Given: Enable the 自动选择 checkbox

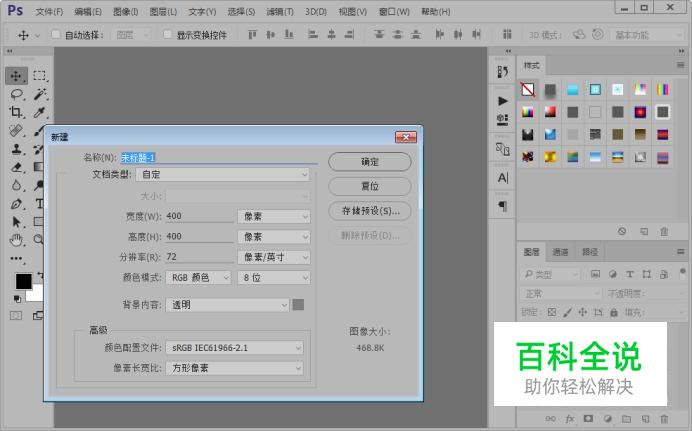Looking at the screenshot, I should pyautogui.click(x=56, y=34).
